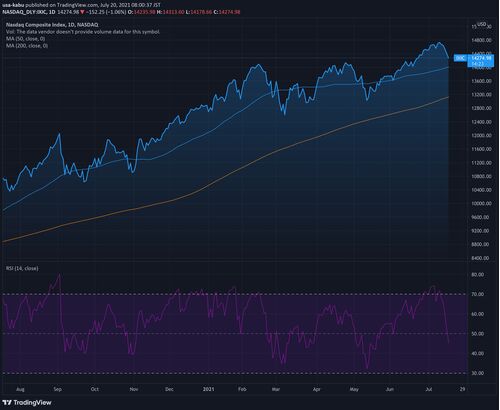Viewport: 500px width, 410px height.
Task: Click the close value C:14274.98
Action: [x=227, y=12]
